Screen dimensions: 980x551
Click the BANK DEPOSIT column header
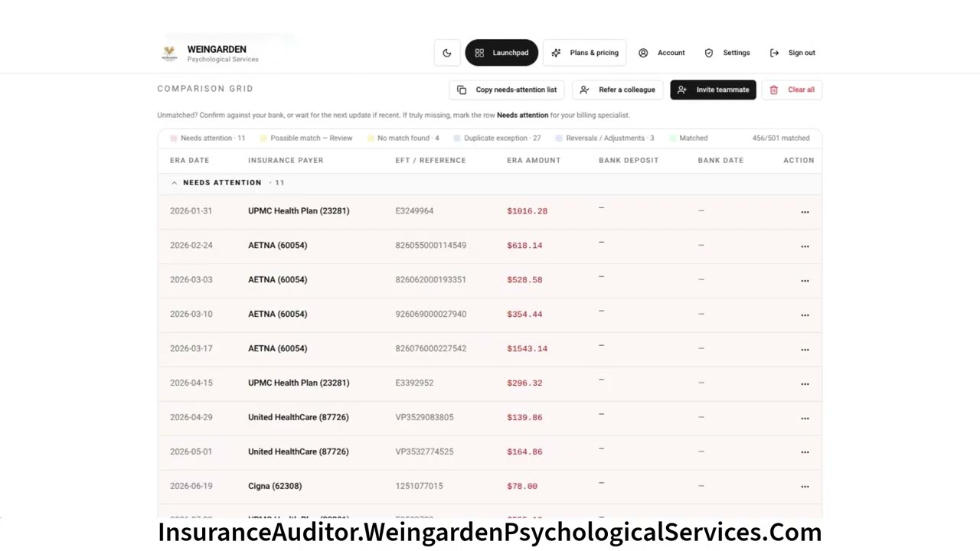coord(629,160)
